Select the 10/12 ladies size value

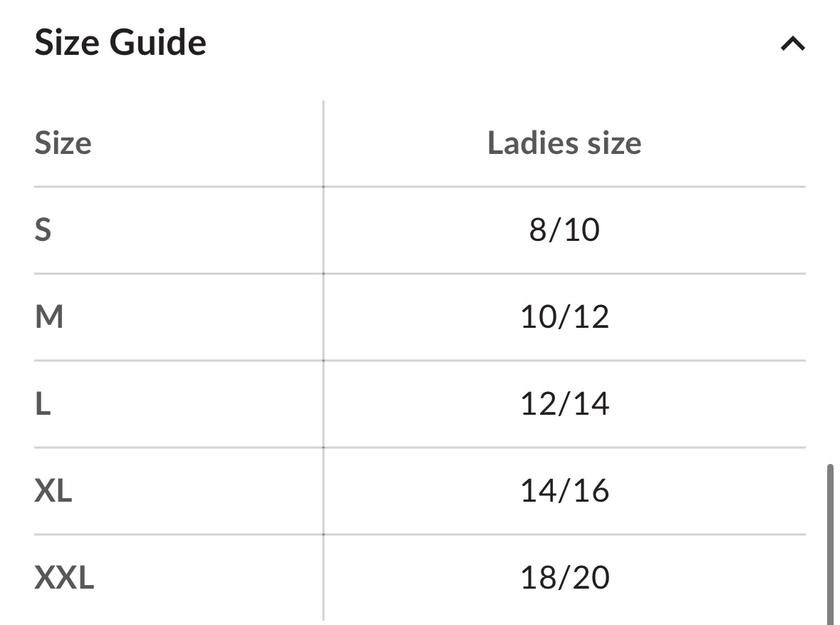coord(564,317)
